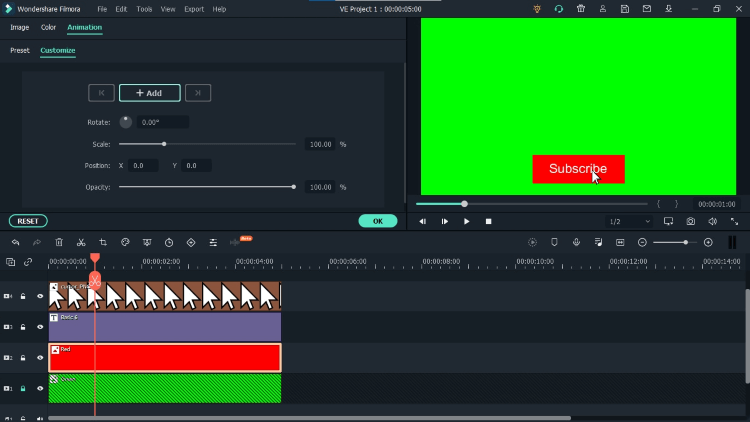Hide the Green track with its eye icon
This screenshot has height=422, width=750.
pos(40,389)
